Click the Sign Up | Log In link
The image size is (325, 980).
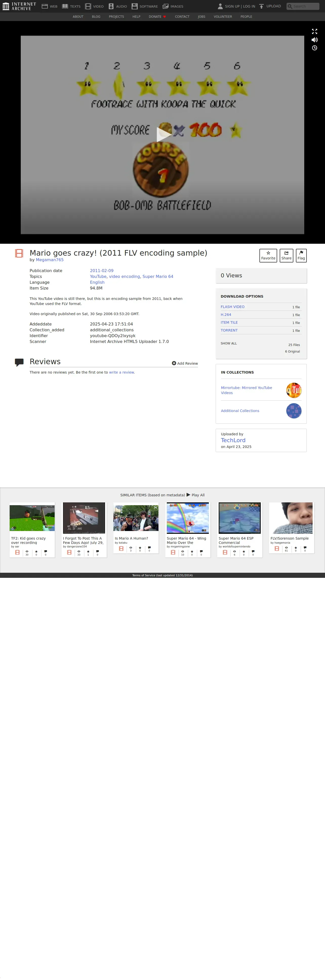point(240,7)
